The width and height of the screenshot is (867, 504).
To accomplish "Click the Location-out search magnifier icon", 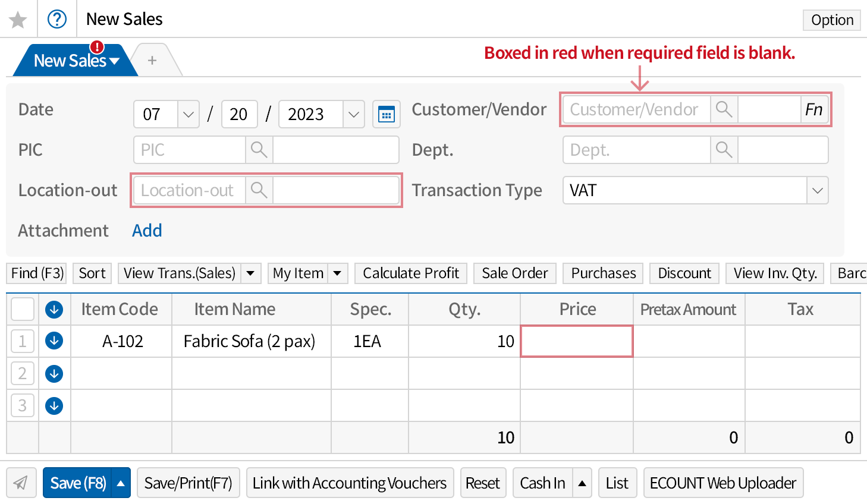I will (259, 190).
